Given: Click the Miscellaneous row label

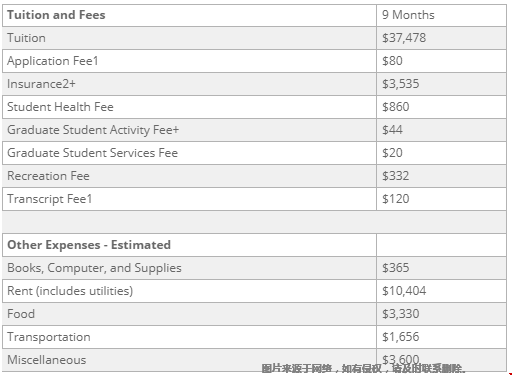Looking at the screenshot, I should [x=47, y=360].
